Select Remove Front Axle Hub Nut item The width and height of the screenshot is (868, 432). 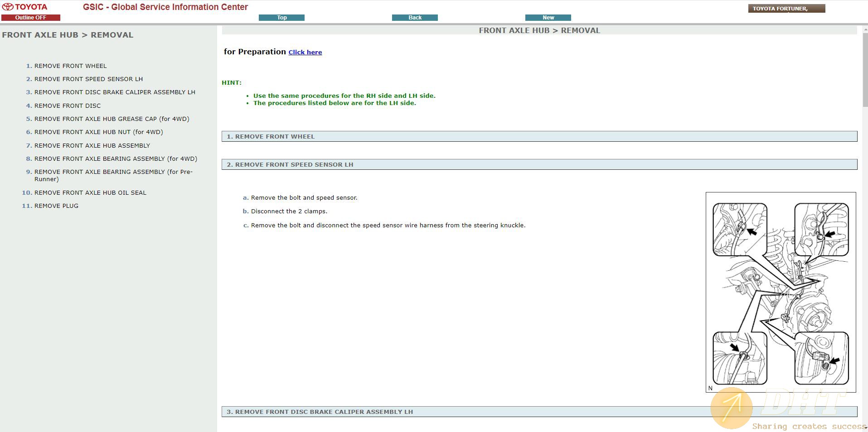(x=99, y=132)
